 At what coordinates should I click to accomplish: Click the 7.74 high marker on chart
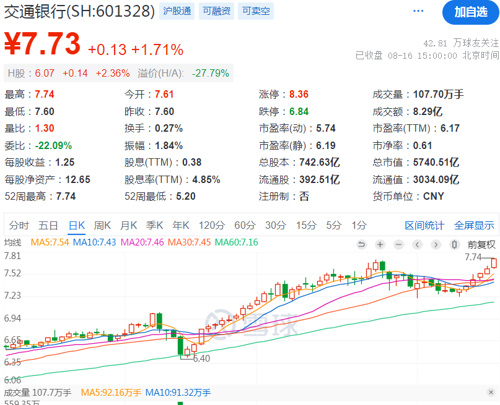pos(473,257)
